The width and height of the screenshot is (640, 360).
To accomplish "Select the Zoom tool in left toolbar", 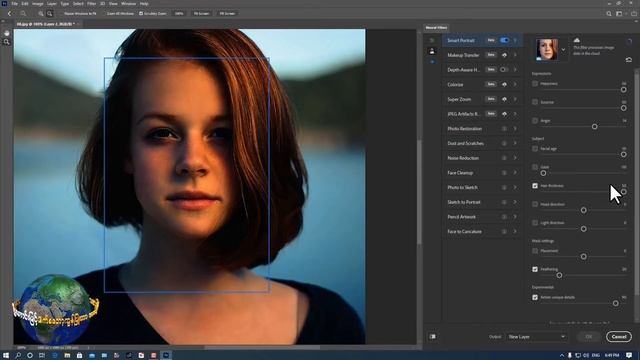I will coord(7,42).
